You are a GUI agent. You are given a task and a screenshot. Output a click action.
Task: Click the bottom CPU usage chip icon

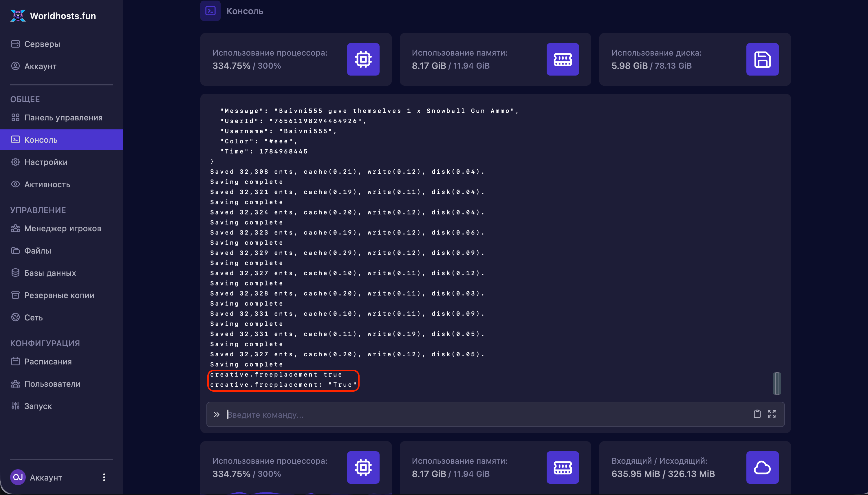pos(363,467)
